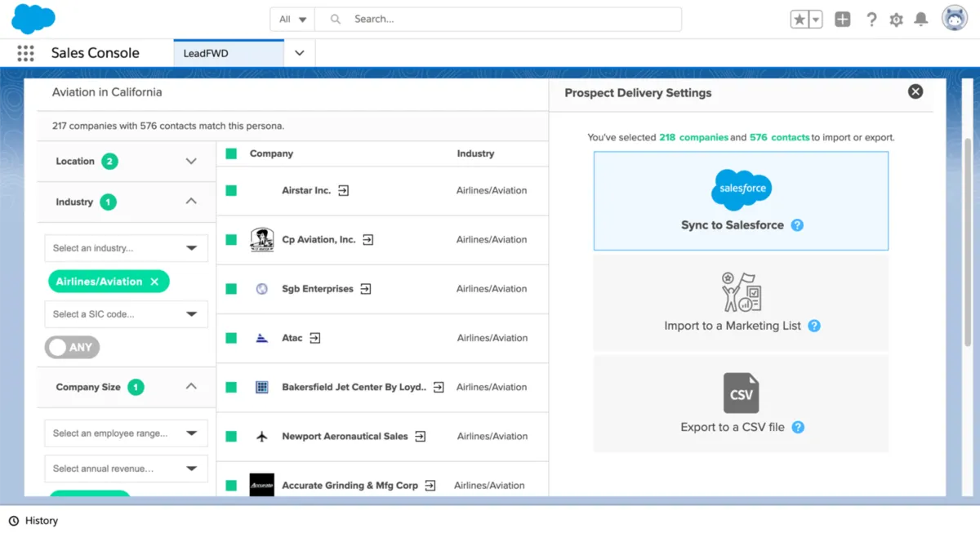Click the Cp Aviation company logo
The height and width of the screenshot is (533, 980).
point(262,240)
